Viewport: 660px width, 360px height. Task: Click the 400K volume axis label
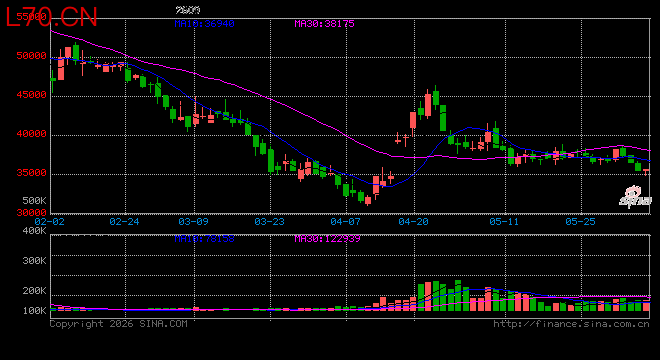point(35,231)
